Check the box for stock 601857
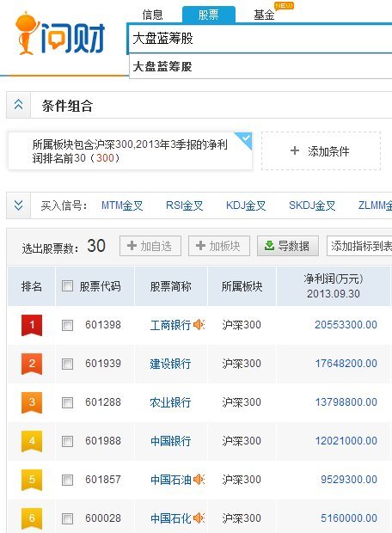 pyautogui.click(x=67, y=481)
